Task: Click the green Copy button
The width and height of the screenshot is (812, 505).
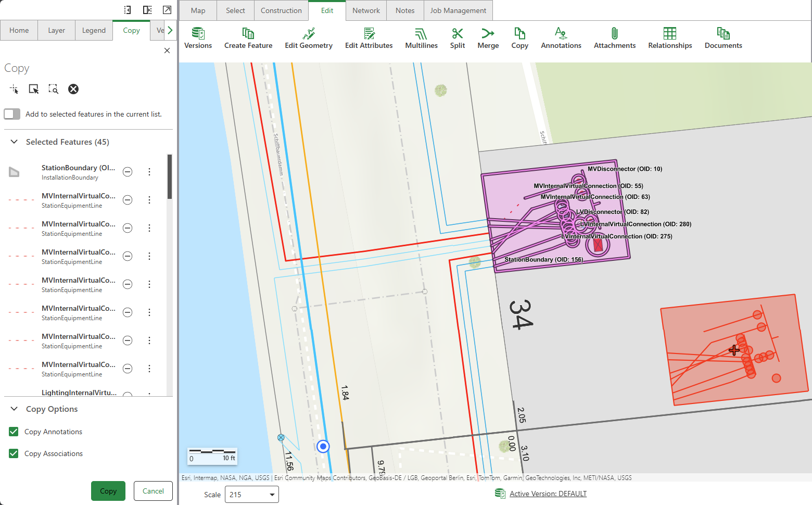Action: point(108,491)
